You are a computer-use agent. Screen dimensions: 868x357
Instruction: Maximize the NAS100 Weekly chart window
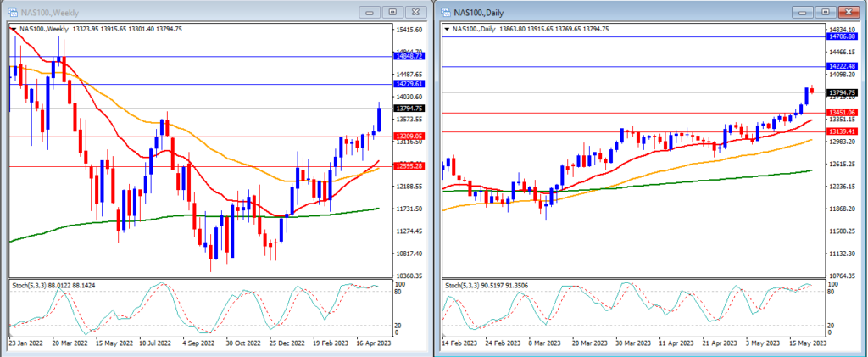pos(392,12)
